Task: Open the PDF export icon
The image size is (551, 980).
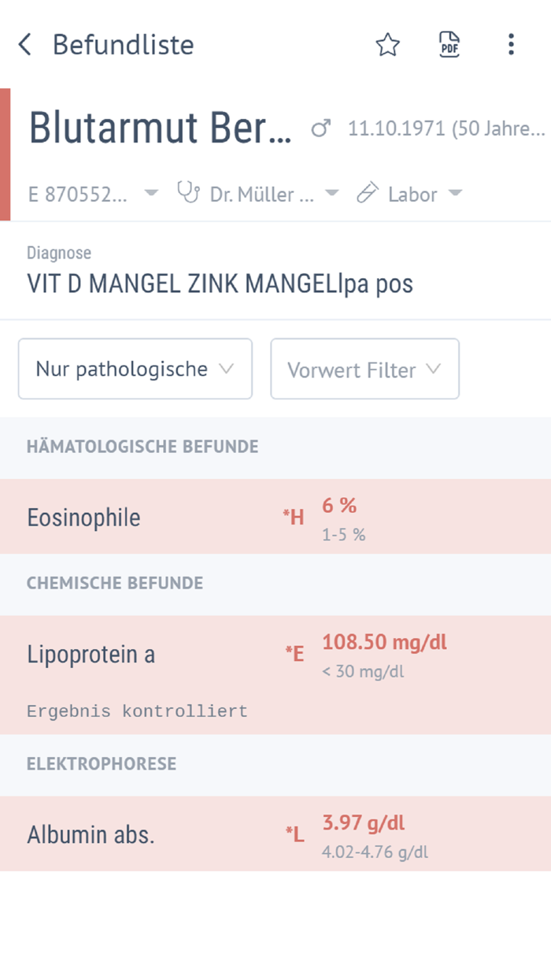Action: click(449, 45)
